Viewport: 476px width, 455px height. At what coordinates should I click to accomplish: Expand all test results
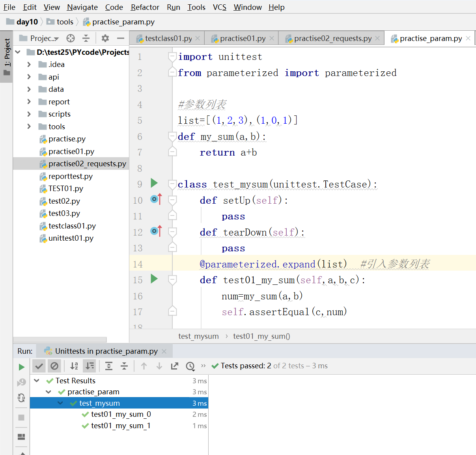pyautogui.click(x=109, y=366)
